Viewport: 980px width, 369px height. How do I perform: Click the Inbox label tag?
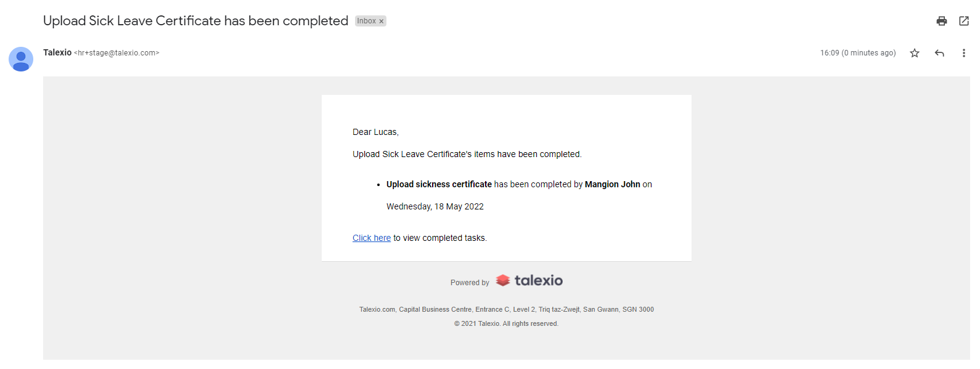point(367,21)
